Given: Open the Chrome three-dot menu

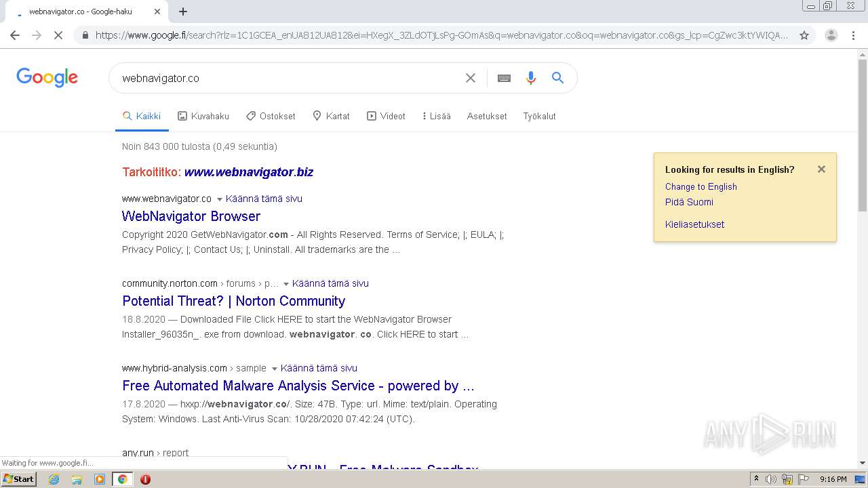Looking at the screenshot, I should [x=852, y=35].
